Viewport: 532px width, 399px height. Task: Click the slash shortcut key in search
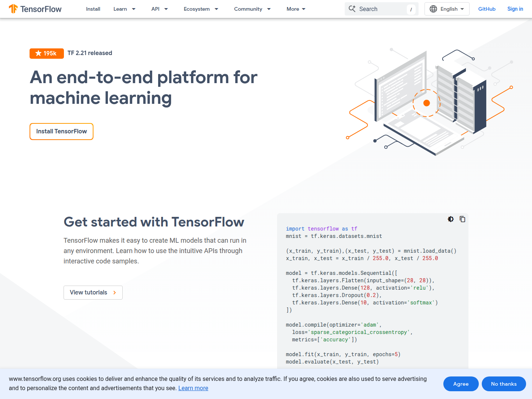[x=411, y=9]
